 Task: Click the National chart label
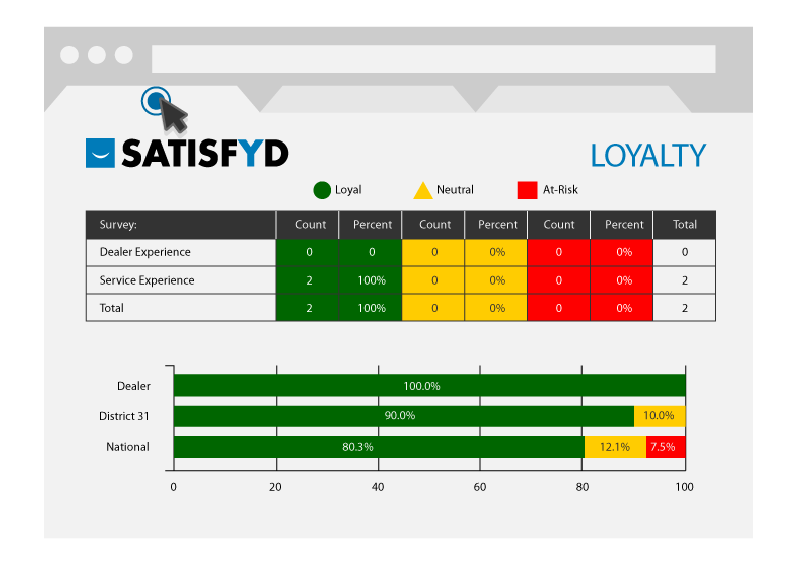tap(128, 447)
